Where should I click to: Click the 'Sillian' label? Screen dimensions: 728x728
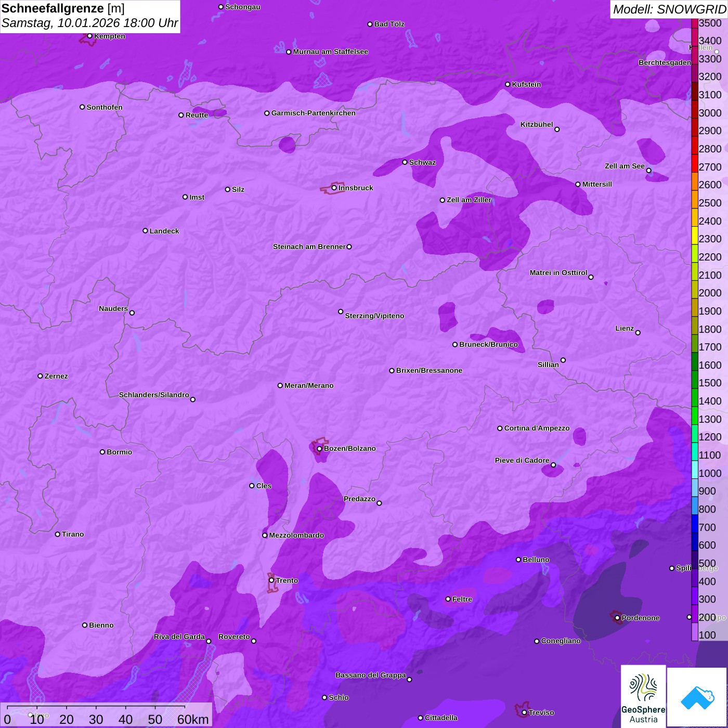pyautogui.click(x=549, y=365)
